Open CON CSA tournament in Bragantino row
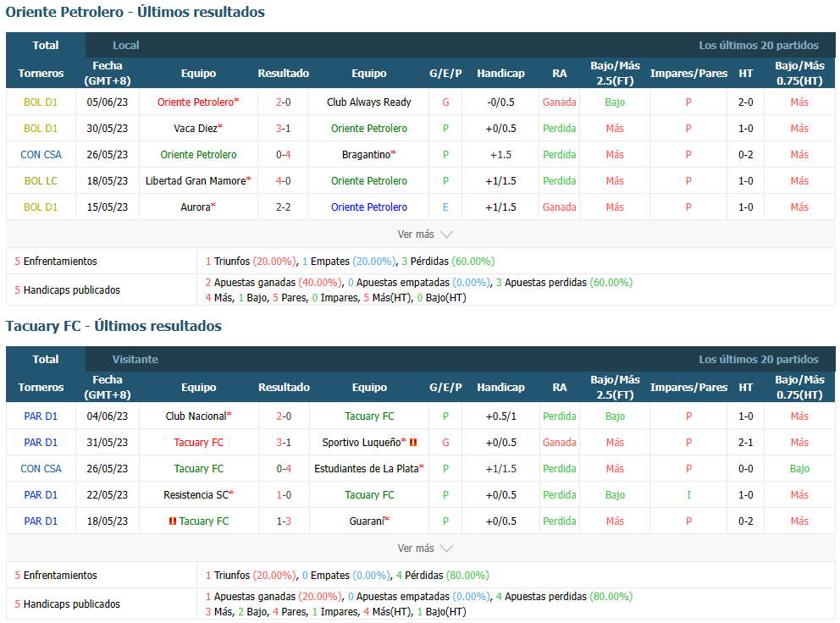 point(41,154)
